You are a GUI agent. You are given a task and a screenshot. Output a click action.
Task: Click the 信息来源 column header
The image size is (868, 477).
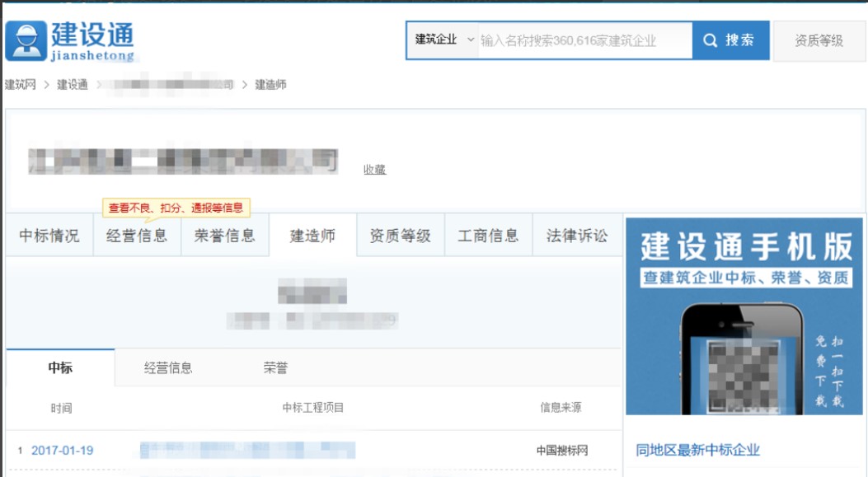click(561, 407)
